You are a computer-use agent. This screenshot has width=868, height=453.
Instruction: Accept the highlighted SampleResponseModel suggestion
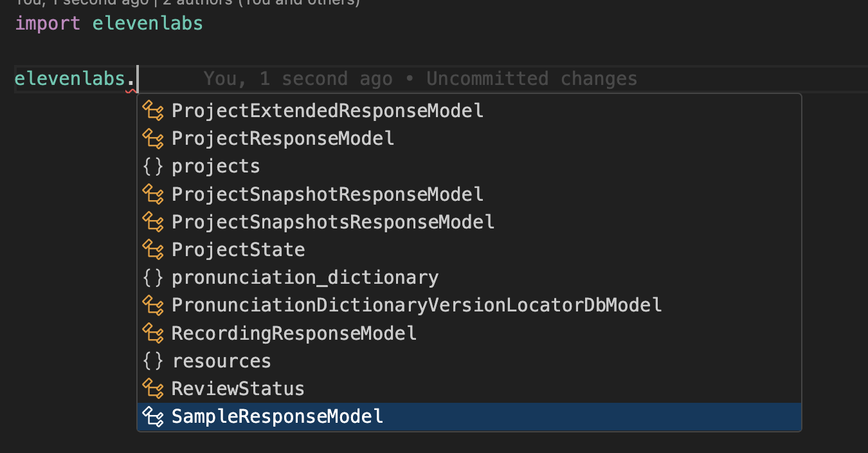click(277, 416)
